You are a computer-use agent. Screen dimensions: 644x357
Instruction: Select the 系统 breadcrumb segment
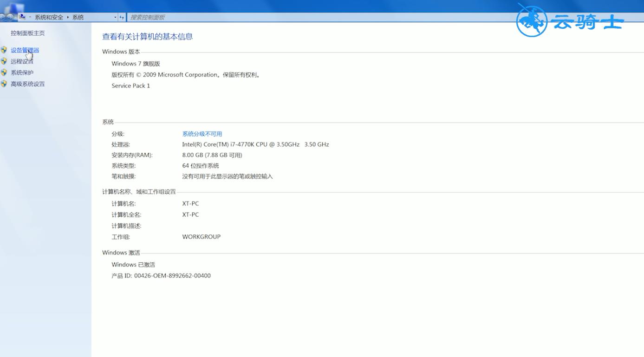78,17
